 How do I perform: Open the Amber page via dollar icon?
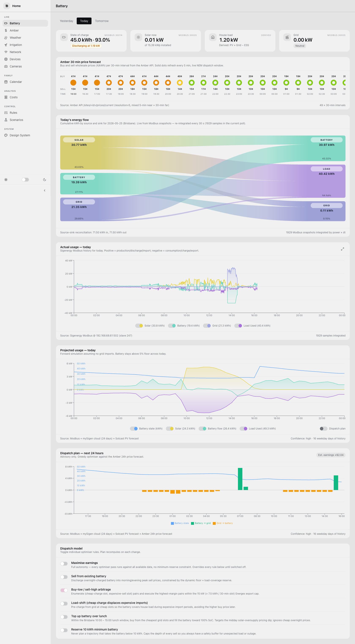[6, 30]
